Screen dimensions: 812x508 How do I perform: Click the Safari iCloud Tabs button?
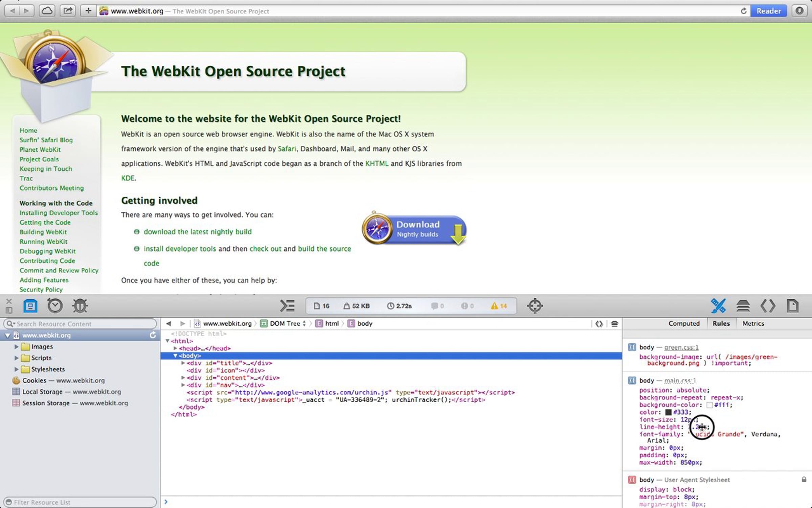(47, 11)
